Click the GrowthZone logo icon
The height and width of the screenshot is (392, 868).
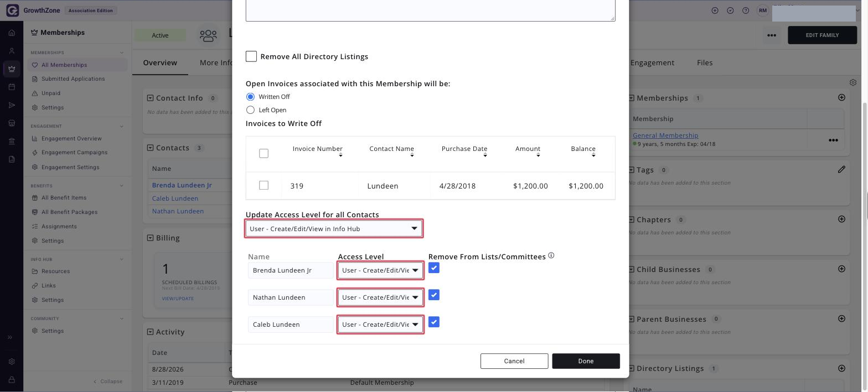[12, 11]
